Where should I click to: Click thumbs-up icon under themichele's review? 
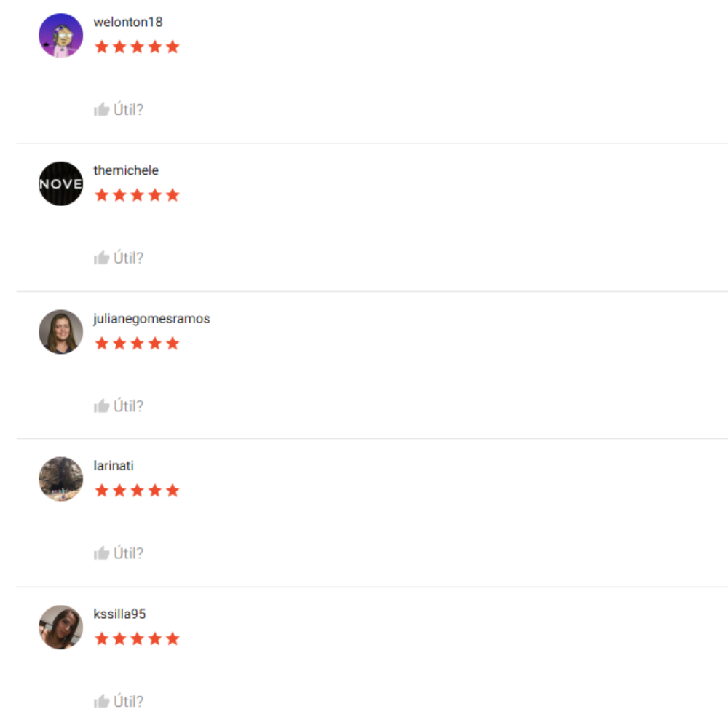point(101,258)
